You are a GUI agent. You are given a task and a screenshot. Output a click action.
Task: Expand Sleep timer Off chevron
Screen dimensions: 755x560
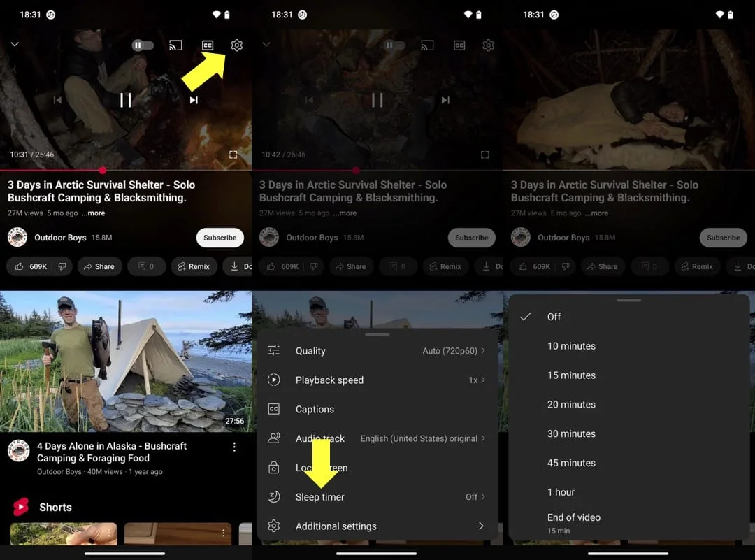click(x=483, y=497)
